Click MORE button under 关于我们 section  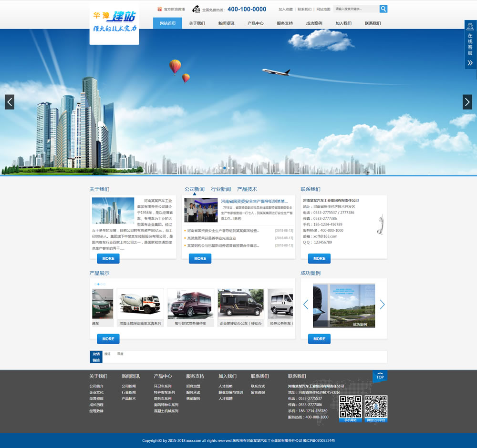click(x=108, y=258)
